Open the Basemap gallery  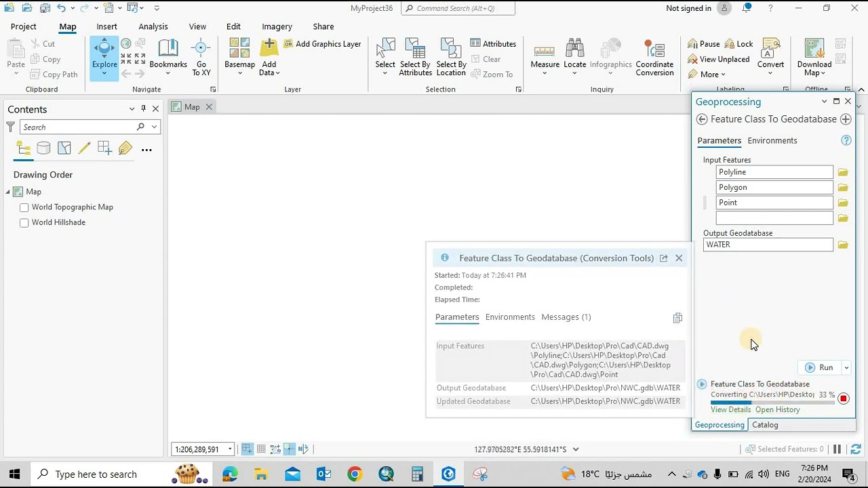[x=239, y=58]
